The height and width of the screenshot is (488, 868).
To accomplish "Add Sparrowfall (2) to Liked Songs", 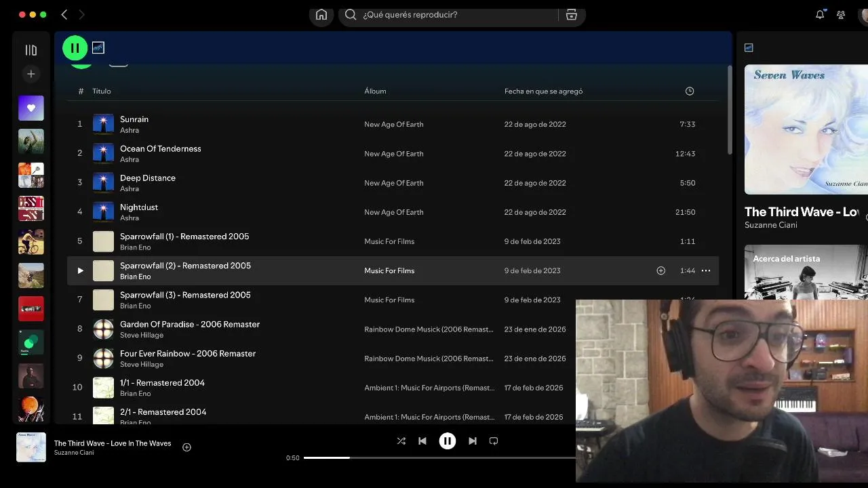I will tap(660, 270).
